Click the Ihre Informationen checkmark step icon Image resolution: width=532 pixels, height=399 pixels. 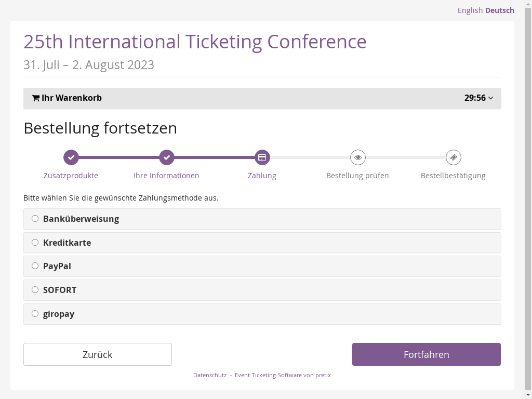(166, 157)
